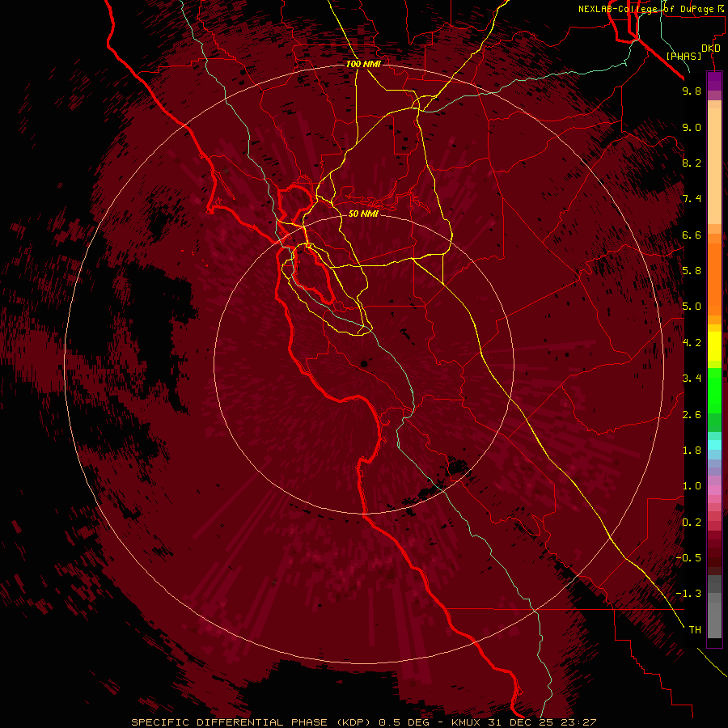728x728 pixels.
Task: Click the 6.6 scale label
Action: pyautogui.click(x=692, y=235)
